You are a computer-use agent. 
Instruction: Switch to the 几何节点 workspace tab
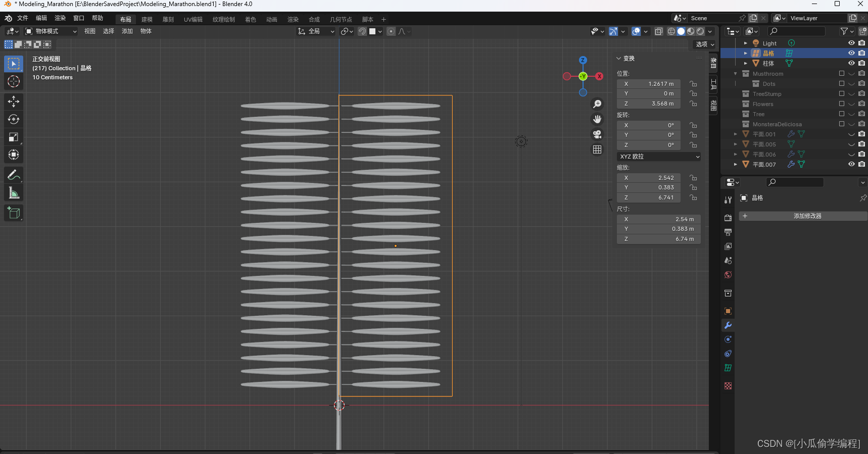click(341, 20)
